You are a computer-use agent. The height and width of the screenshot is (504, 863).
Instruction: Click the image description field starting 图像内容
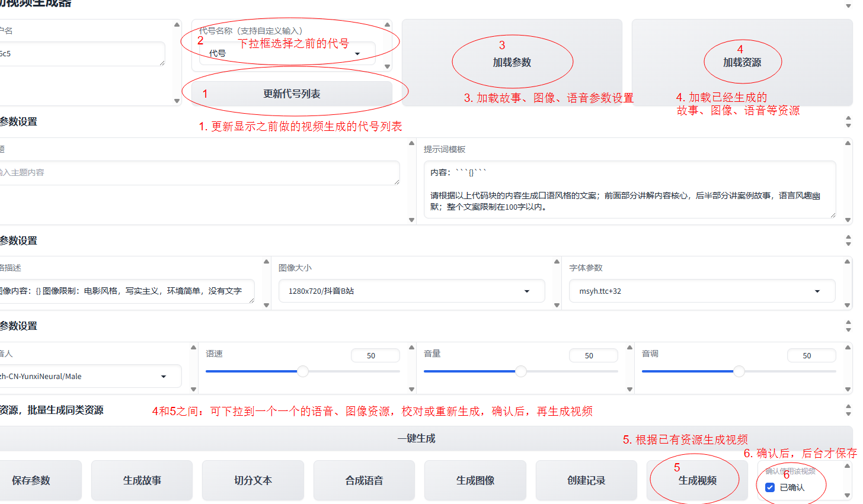pyautogui.click(x=127, y=291)
